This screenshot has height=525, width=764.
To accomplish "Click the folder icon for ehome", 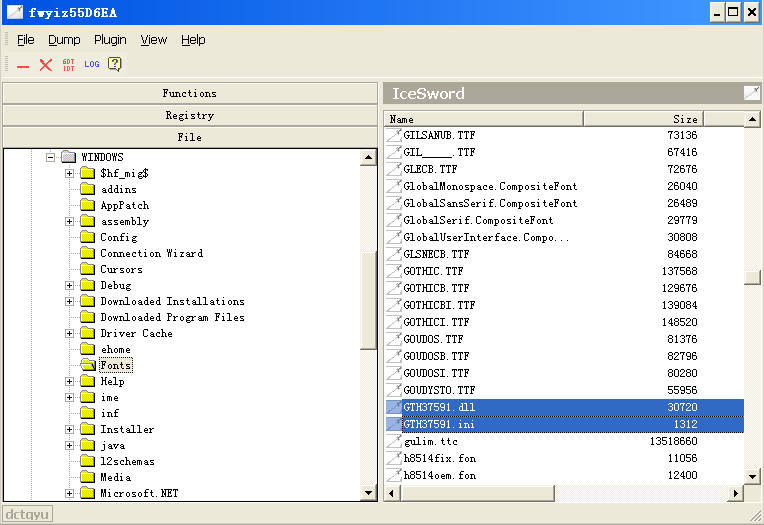I will [88, 349].
